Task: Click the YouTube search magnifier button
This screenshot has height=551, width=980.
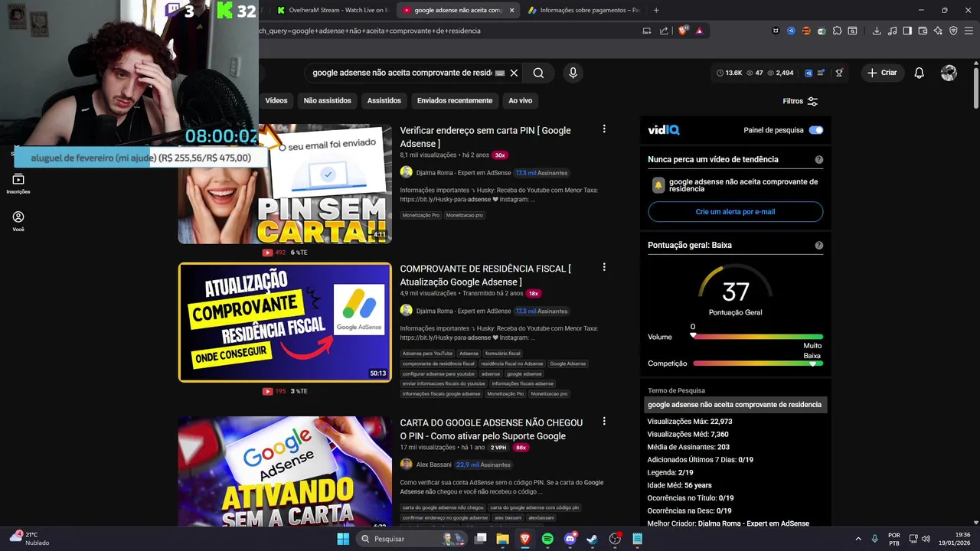Action: click(x=538, y=73)
